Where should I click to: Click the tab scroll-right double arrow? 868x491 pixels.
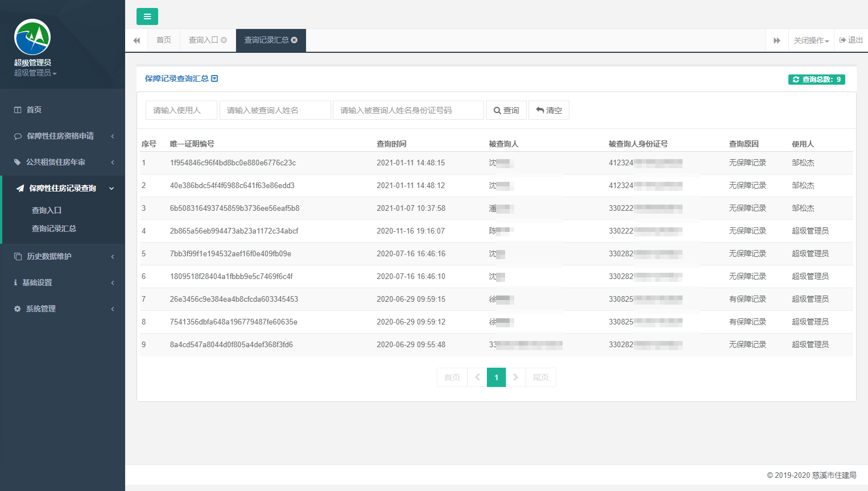777,40
